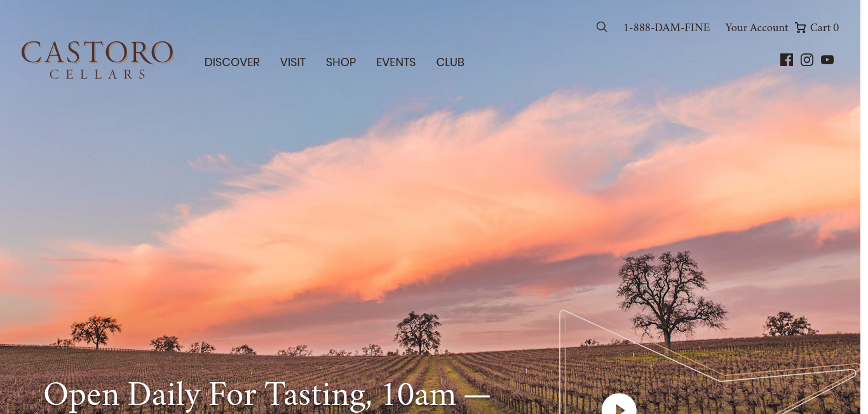The image size is (868, 414).
Task: Expand the VISIT menu
Action: coord(293,62)
